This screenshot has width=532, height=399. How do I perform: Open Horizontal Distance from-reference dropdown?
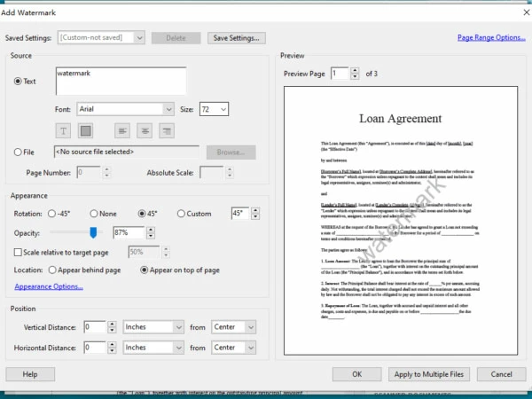[x=233, y=348]
